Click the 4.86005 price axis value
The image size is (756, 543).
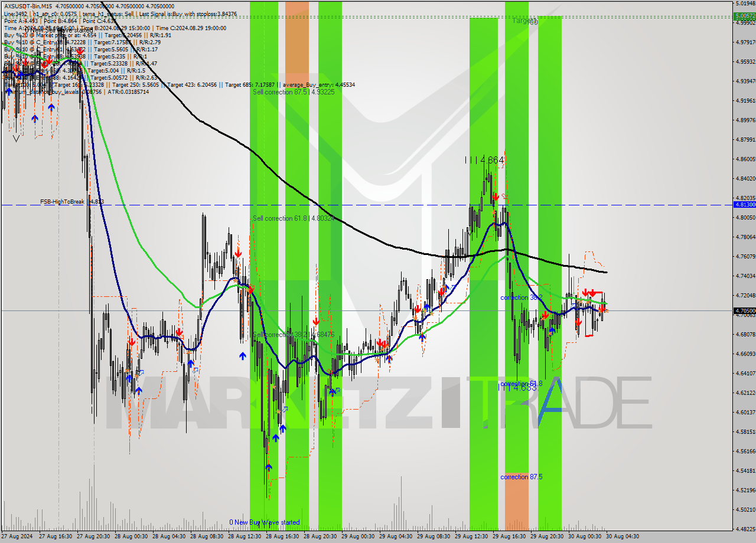tap(745, 159)
